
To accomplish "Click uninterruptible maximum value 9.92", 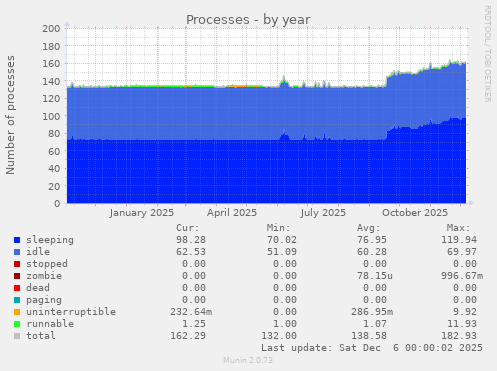I will [465, 312].
